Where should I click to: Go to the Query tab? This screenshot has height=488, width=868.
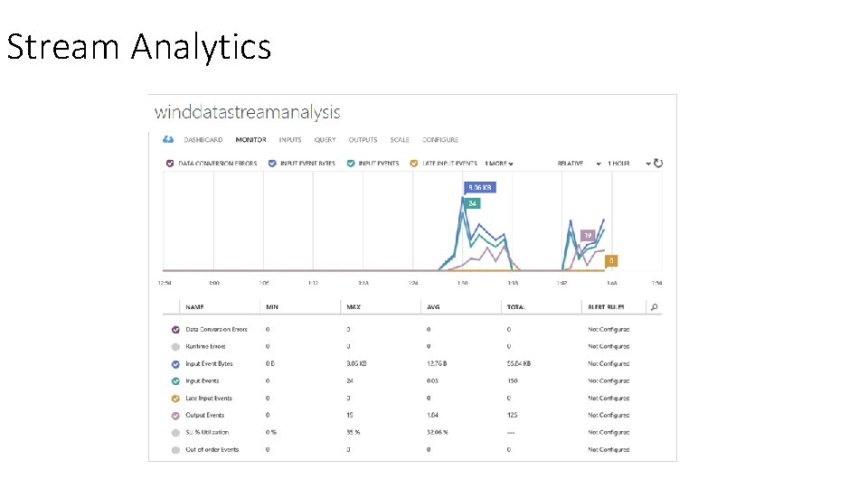point(325,140)
